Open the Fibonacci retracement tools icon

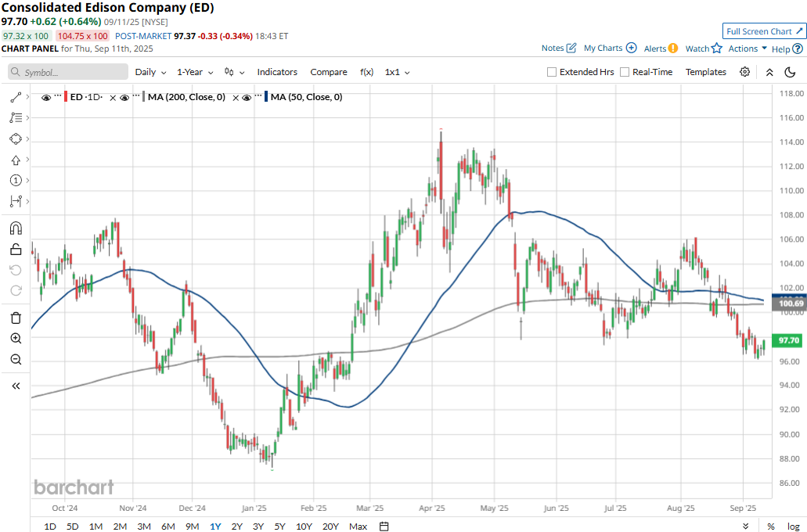[16, 118]
